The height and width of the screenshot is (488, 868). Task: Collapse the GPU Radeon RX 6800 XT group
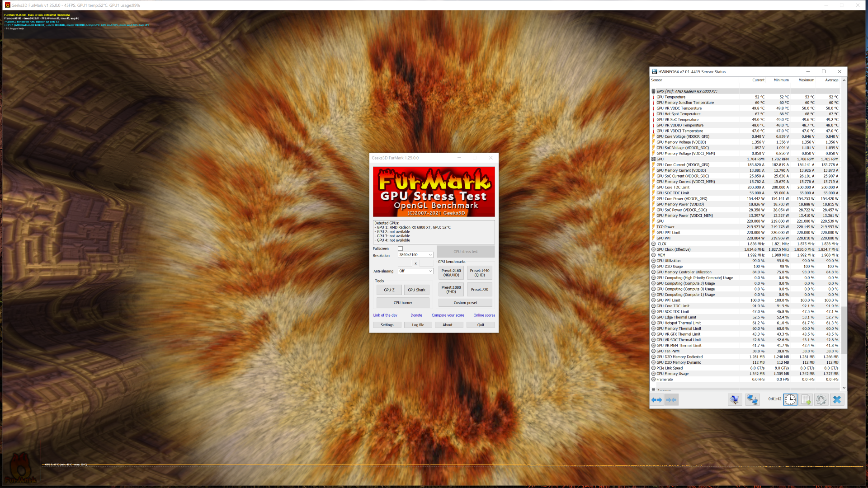(653, 91)
